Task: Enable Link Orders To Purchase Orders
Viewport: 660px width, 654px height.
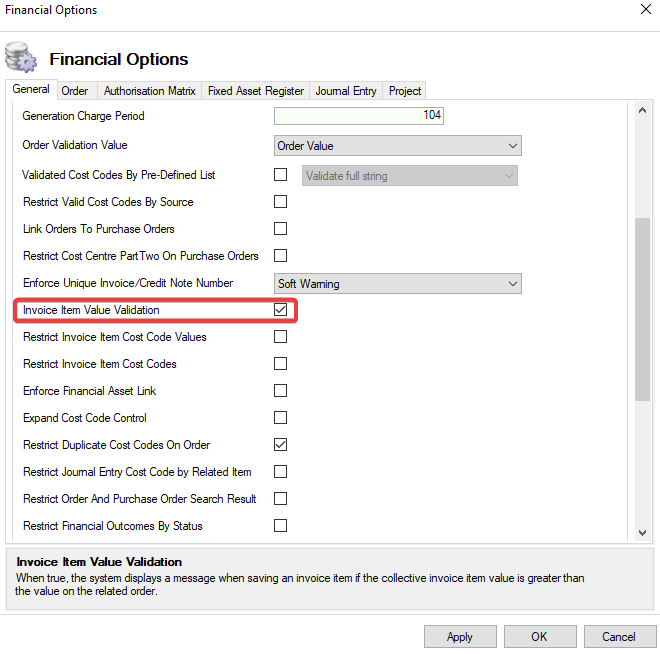Action: [x=281, y=229]
